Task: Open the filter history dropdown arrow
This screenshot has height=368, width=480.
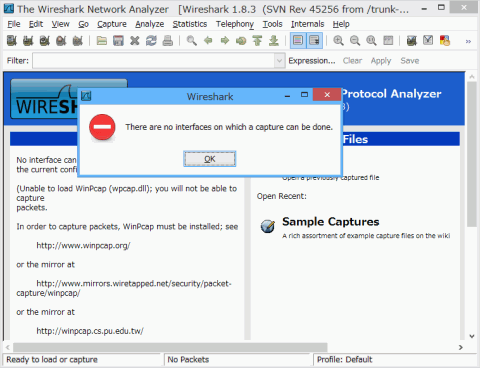Action: coord(279,61)
